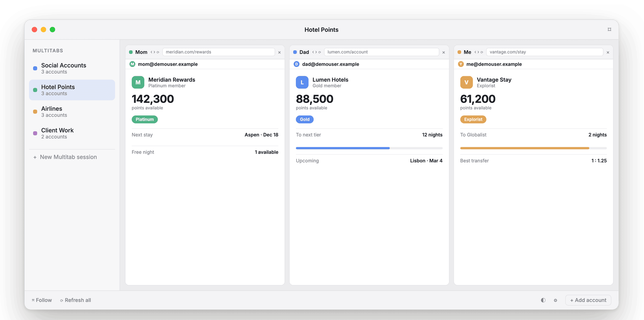Click the Explorist tier badge
The width and height of the screenshot is (644, 320).
click(x=473, y=119)
